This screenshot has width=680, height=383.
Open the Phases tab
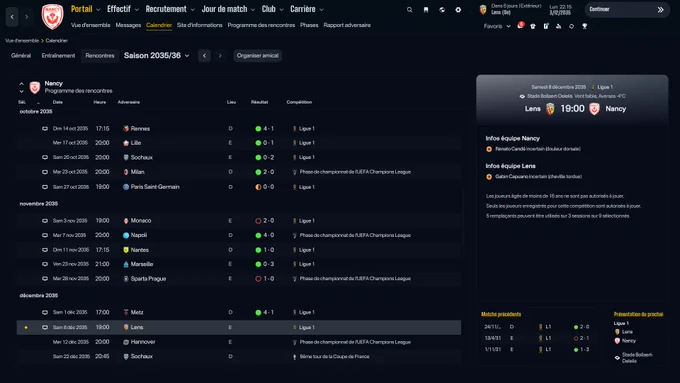tap(309, 25)
